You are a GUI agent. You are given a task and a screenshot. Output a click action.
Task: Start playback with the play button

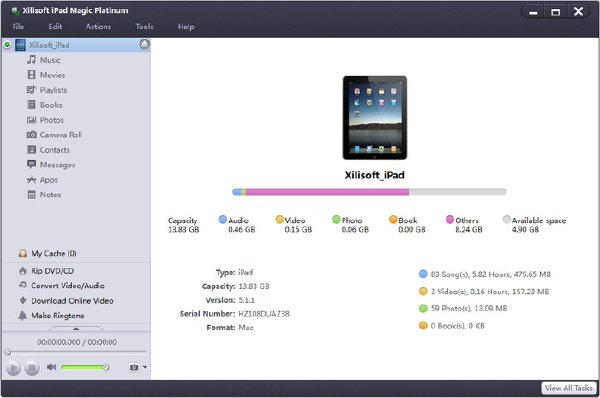pyautogui.click(x=13, y=368)
